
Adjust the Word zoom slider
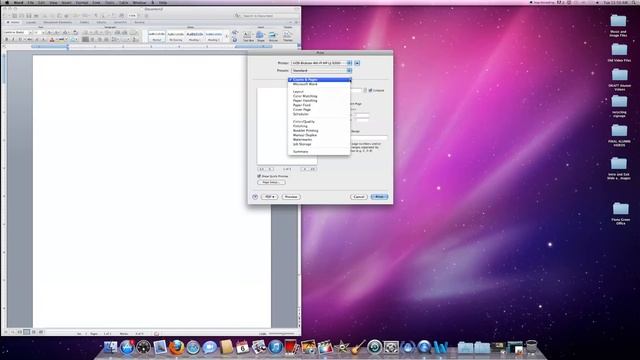[282, 333]
